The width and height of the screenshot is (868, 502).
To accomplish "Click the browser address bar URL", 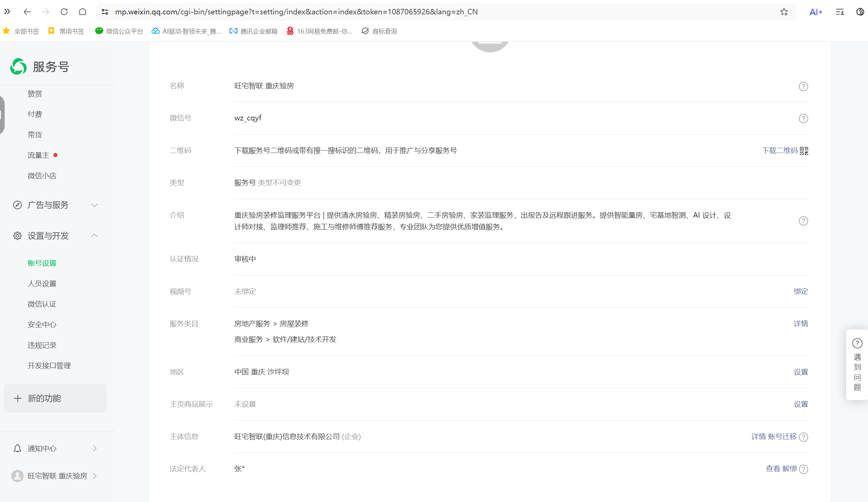I will pos(296,12).
